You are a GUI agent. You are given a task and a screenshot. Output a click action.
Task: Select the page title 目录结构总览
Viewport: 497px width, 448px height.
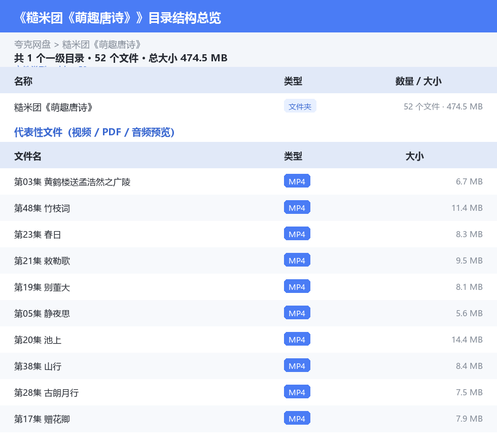[185, 18]
